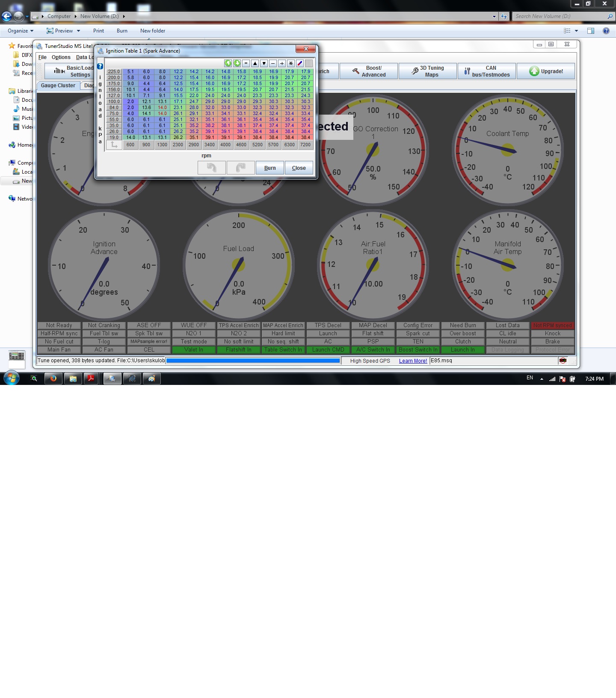Click the interpolate (red-blue line) icon

point(300,63)
